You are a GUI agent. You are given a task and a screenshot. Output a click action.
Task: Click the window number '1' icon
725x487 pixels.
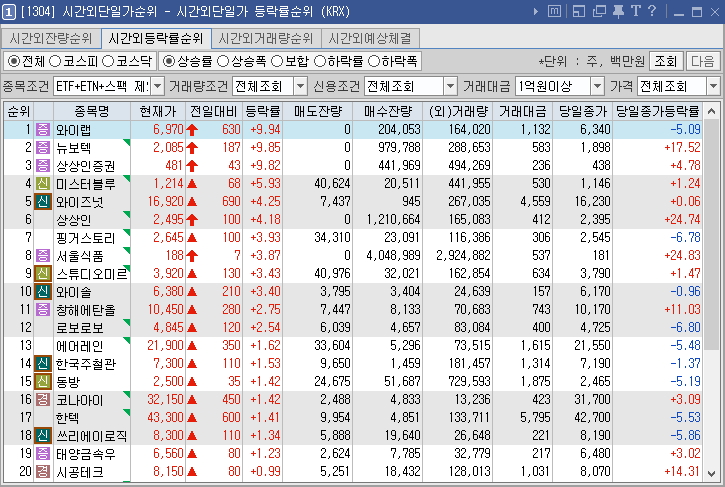pos(9,12)
